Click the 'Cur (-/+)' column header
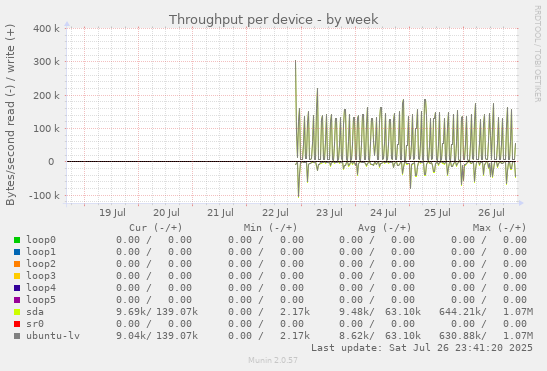Image resolution: width=547 pixels, height=371 pixels. tap(156, 228)
